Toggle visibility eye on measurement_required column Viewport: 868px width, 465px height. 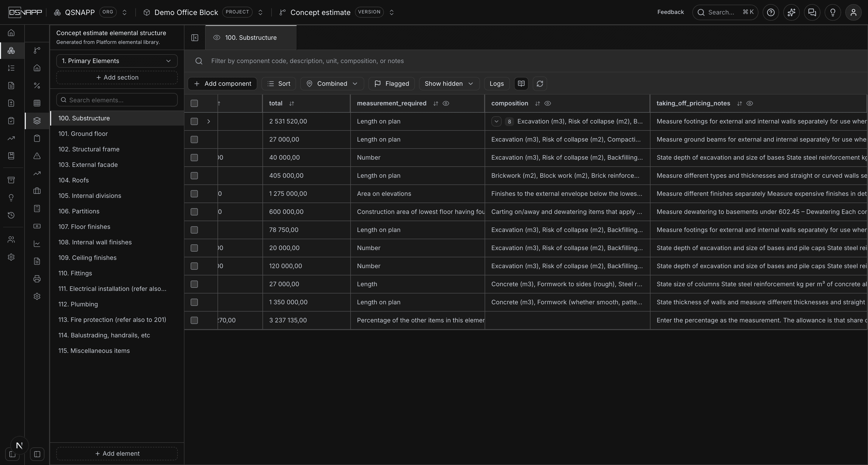[x=446, y=103]
